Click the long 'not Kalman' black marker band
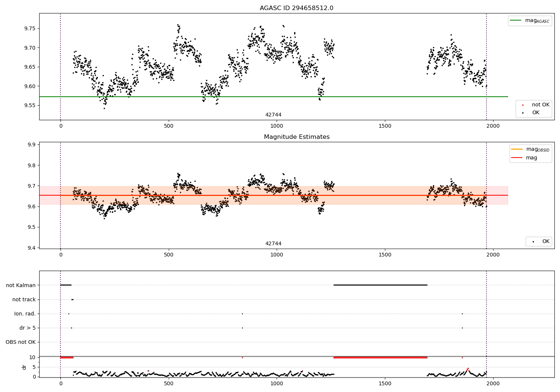This screenshot has width=560, height=392. (x=380, y=285)
